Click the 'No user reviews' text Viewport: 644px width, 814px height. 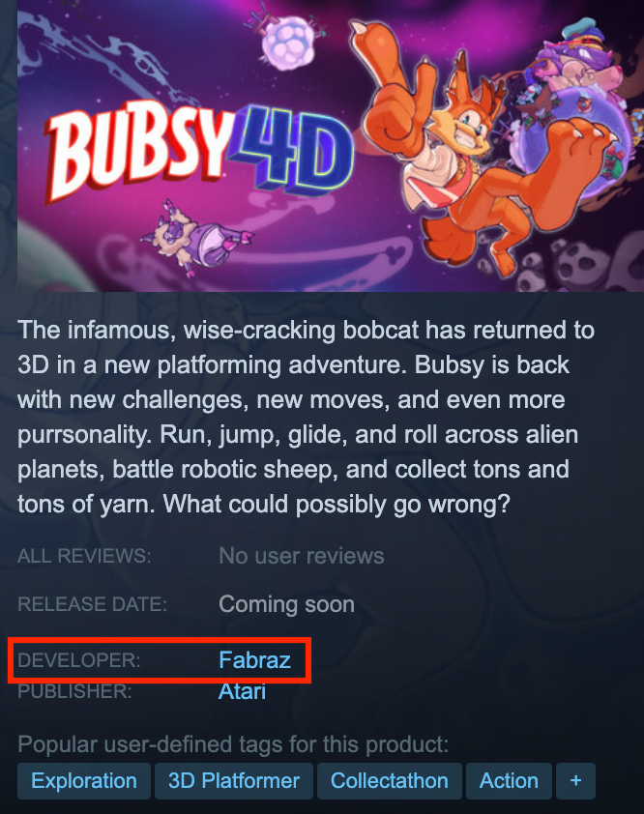coord(302,556)
